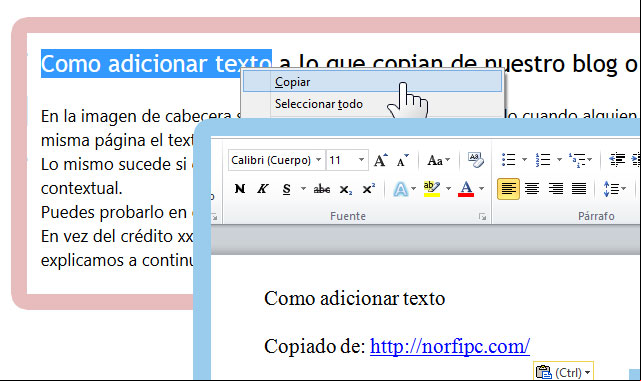Open the numbering library dropdown arrow
The image size is (641, 381).
[x=559, y=160]
